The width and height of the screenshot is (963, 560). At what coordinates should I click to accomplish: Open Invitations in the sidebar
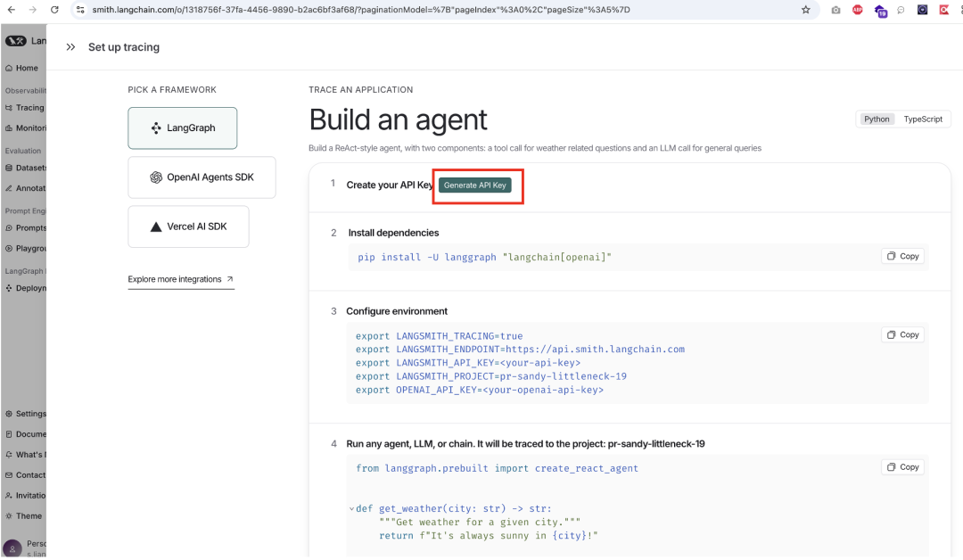pos(25,496)
